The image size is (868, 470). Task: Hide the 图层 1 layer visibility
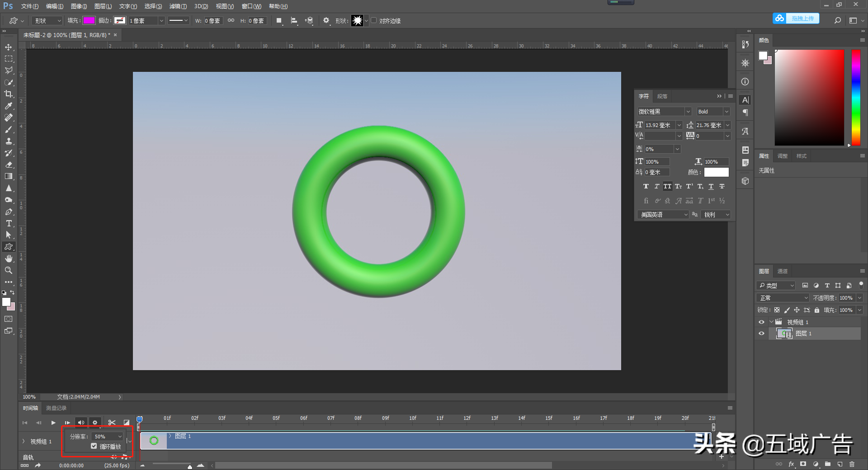click(761, 334)
